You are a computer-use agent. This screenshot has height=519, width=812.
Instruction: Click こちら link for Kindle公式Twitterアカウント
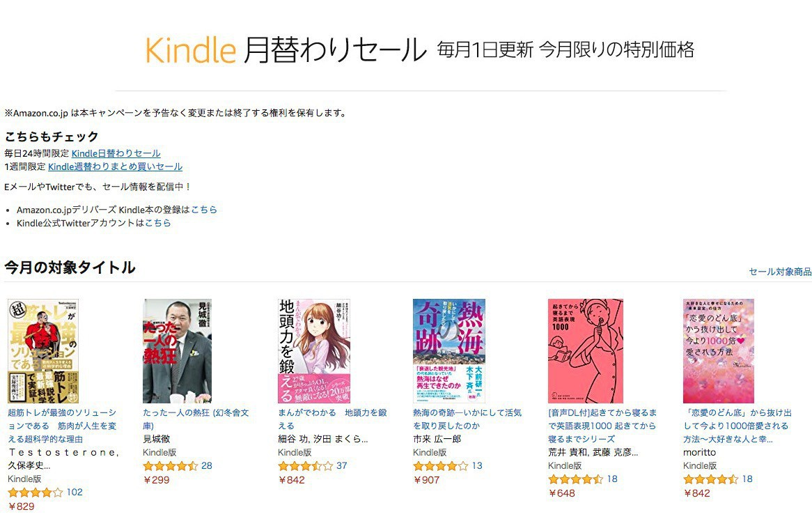[x=158, y=223]
